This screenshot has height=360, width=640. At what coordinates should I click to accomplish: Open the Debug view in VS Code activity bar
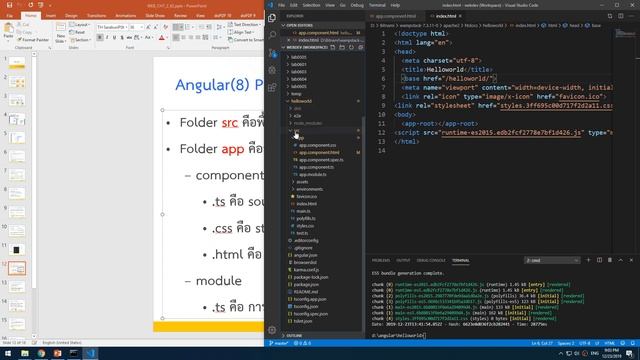[272, 70]
